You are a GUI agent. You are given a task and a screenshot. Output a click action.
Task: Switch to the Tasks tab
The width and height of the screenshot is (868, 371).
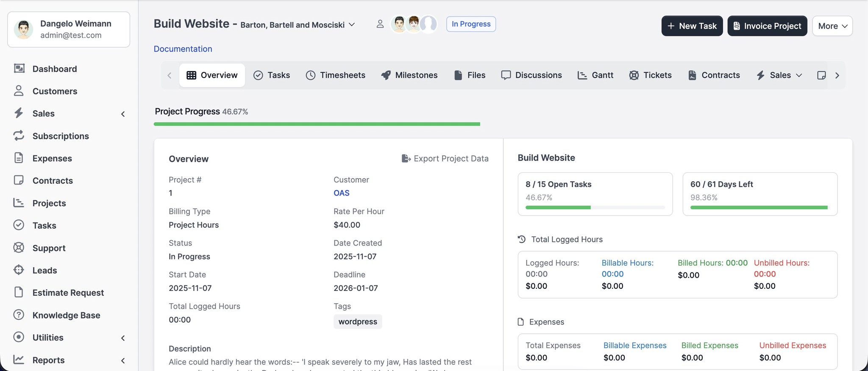coord(272,75)
